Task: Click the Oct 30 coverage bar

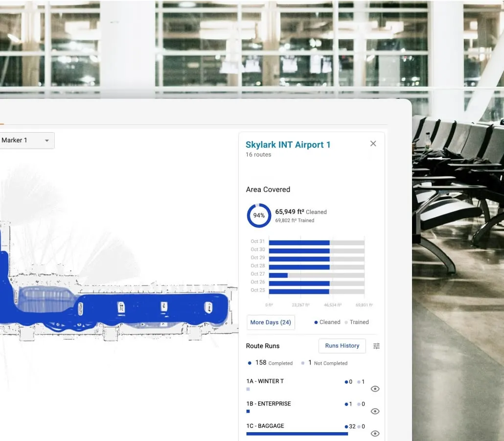Action: click(x=317, y=251)
